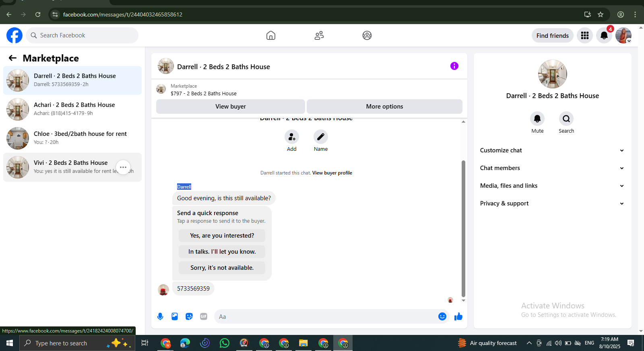This screenshot has width=644, height=351.
Task: Click the Search Facebook field
Action: [x=82, y=35]
